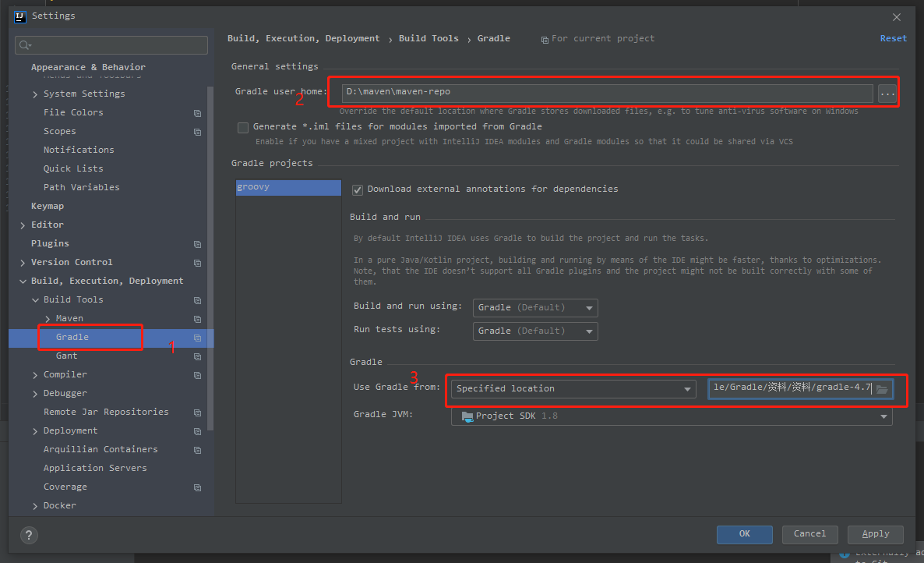Select Notifications in the settings tree
This screenshot has height=563, width=924.
click(x=79, y=150)
